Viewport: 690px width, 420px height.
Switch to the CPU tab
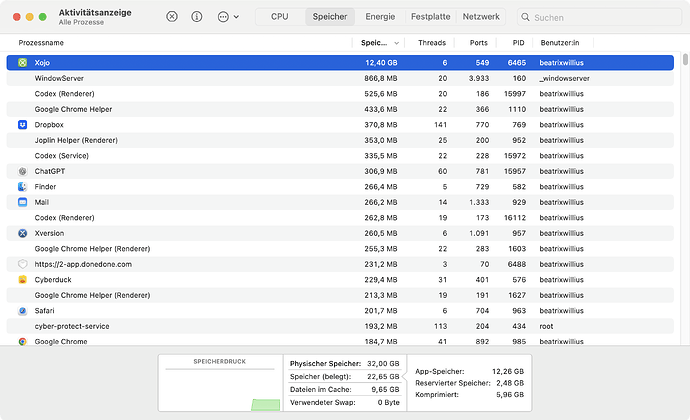tap(279, 17)
